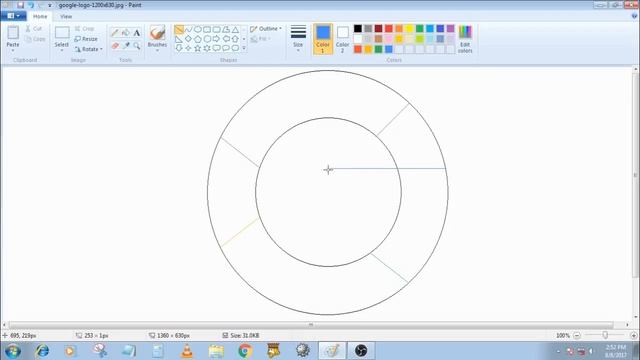Click the zoom in plus button
640x360 pixels.
(x=633, y=335)
